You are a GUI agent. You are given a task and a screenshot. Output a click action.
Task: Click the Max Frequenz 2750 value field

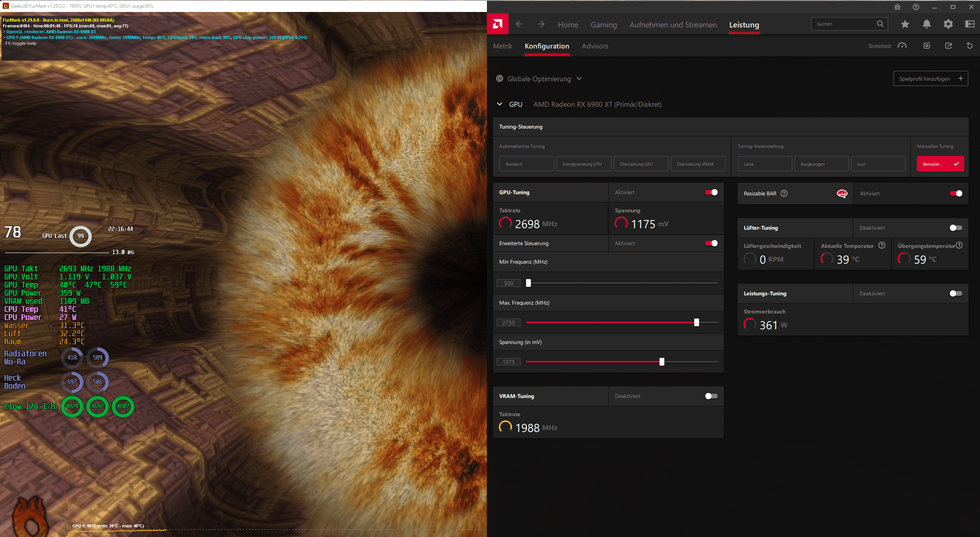509,322
